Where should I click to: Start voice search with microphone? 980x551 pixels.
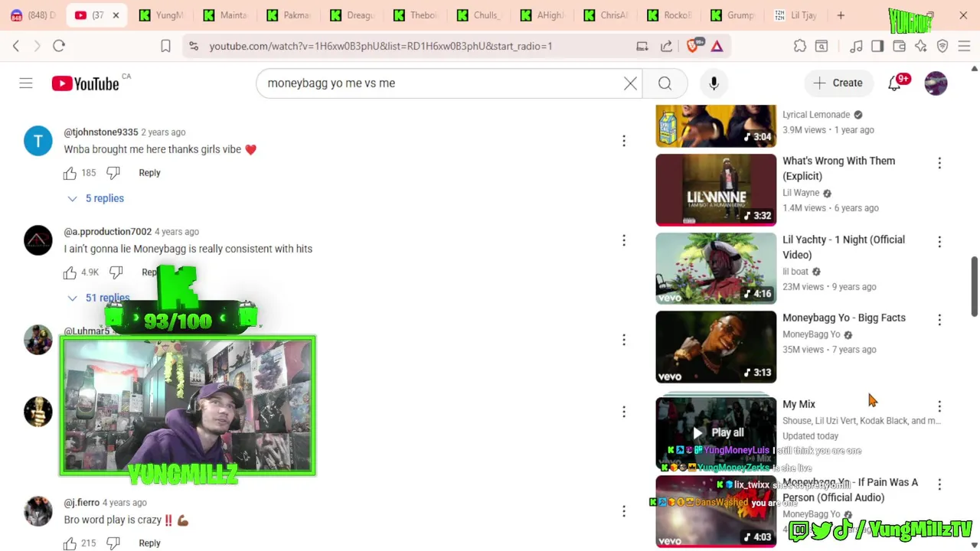(714, 83)
